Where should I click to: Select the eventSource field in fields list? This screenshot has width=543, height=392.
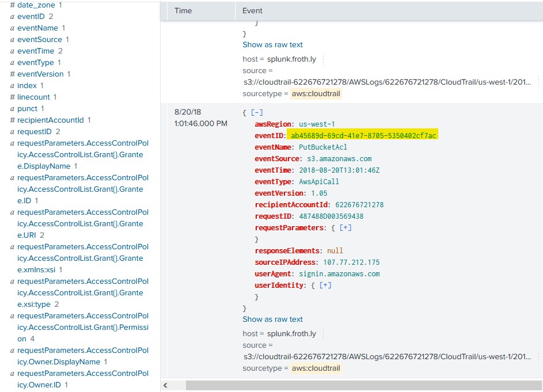coord(39,40)
